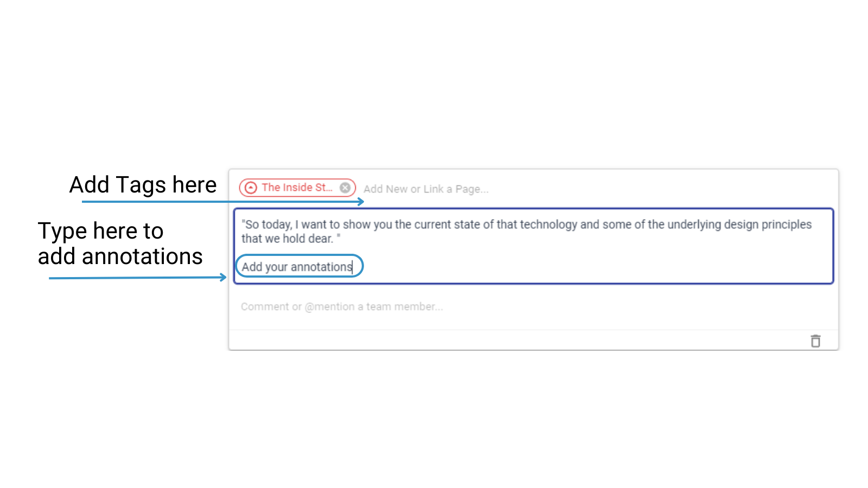Click the 'Add Tags here' annotation label
This screenshot has height=488, width=868.
(143, 184)
